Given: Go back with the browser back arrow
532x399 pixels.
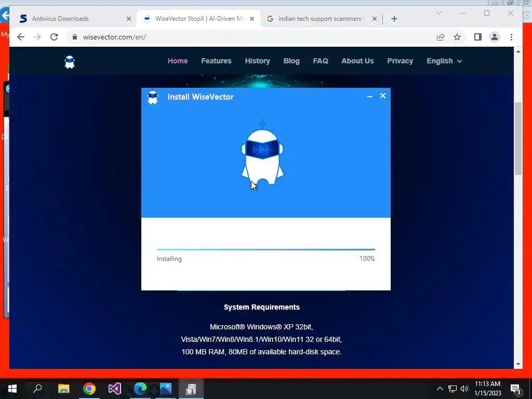Looking at the screenshot, I should pyautogui.click(x=21, y=37).
